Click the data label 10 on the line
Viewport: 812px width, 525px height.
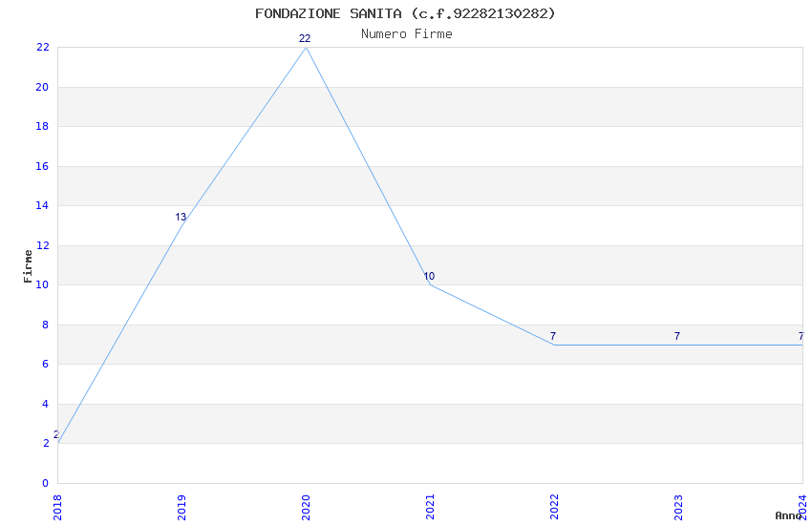pyautogui.click(x=429, y=276)
